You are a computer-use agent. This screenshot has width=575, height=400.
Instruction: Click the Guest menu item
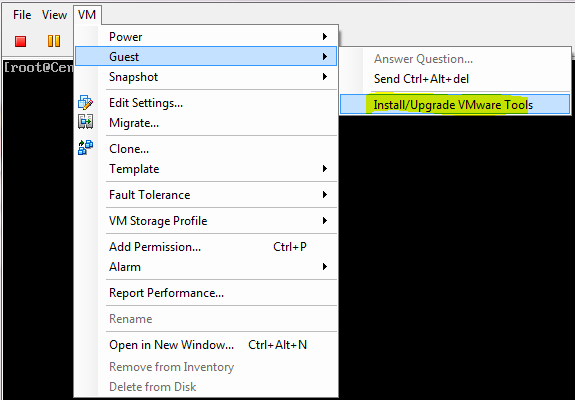(x=206, y=56)
